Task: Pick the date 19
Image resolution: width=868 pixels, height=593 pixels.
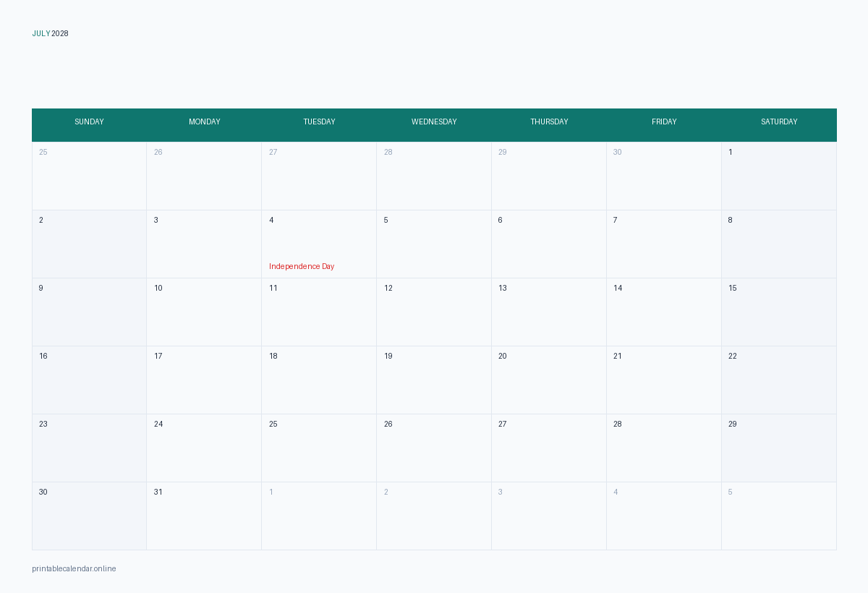Action: pos(434,380)
